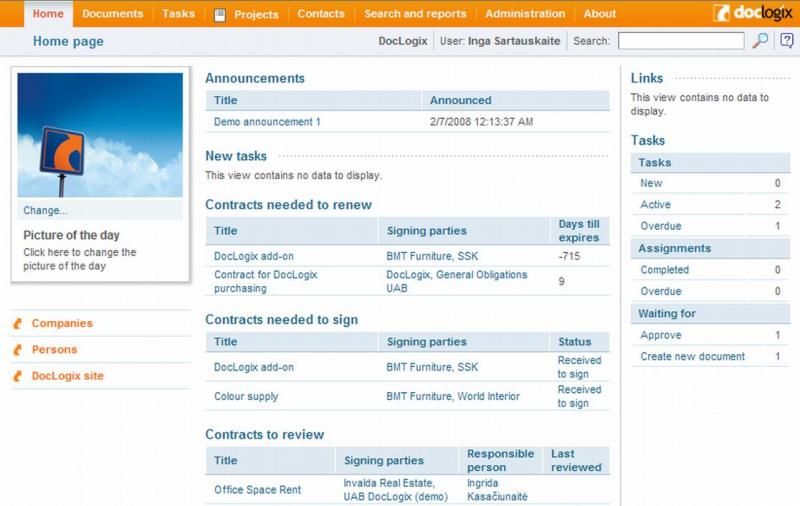Click the 2/7/2008 12:13:37 AM date

[481, 122]
